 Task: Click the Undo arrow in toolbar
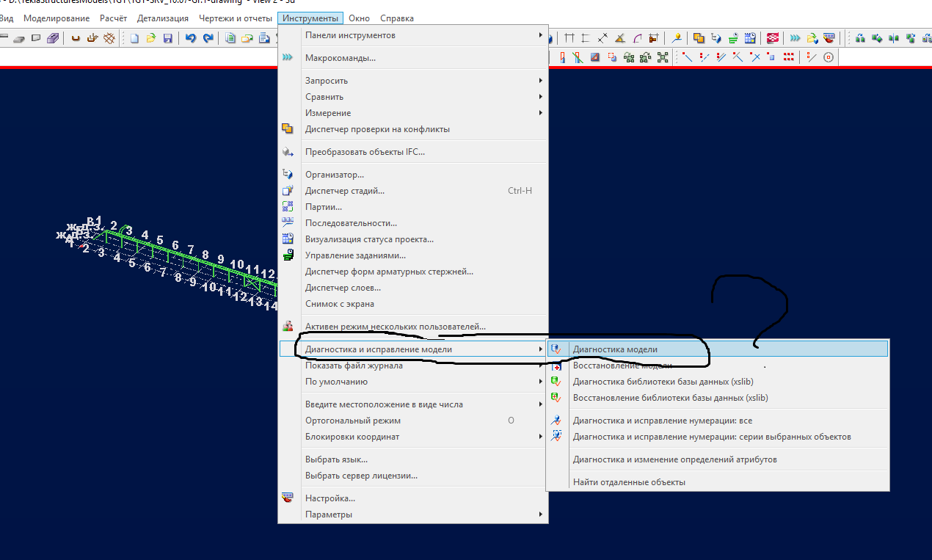point(191,38)
